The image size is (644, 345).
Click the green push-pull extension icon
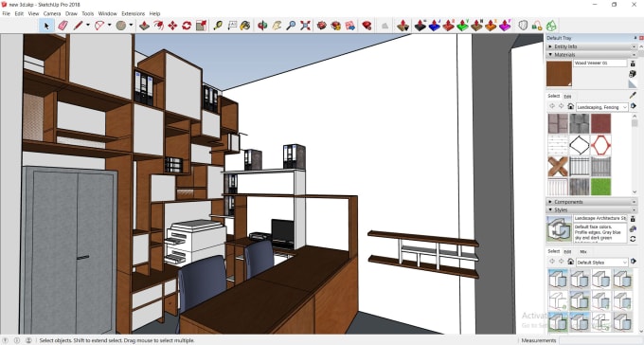(462, 26)
